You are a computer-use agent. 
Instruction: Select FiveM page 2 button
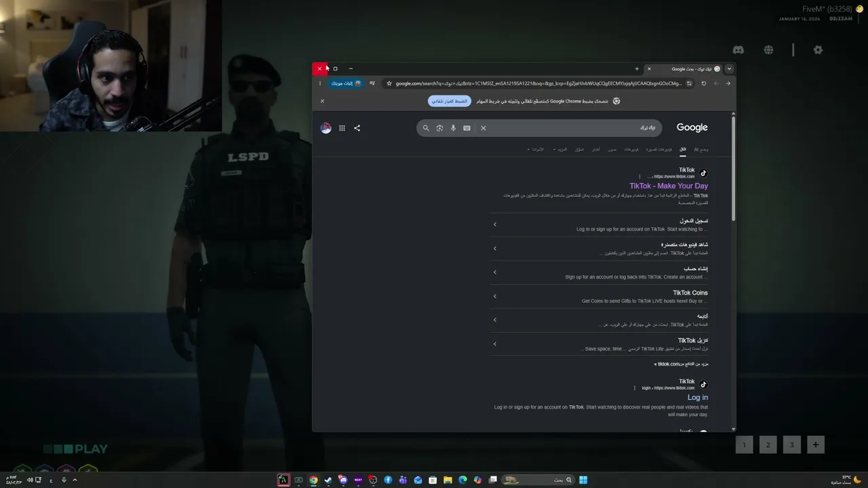coord(768,445)
